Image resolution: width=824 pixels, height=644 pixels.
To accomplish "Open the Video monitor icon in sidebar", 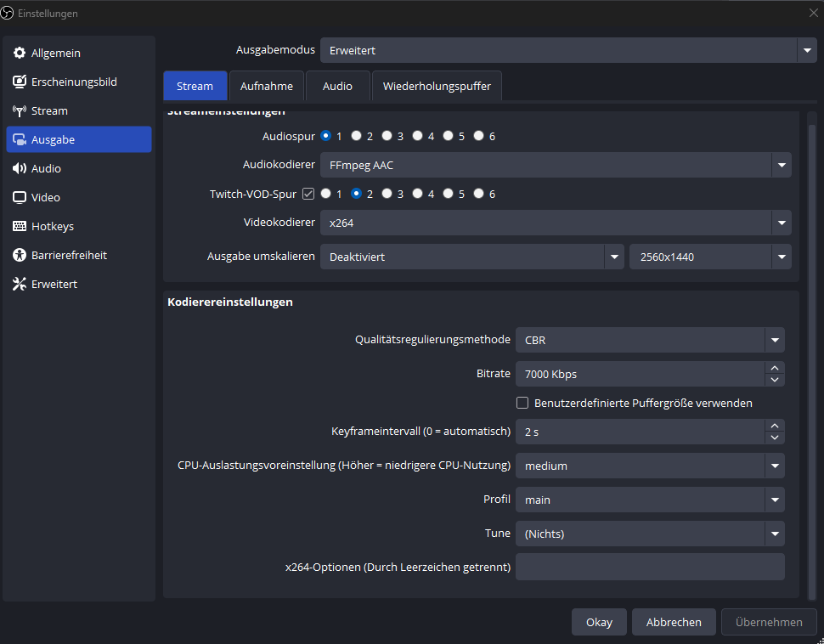I will (x=20, y=197).
